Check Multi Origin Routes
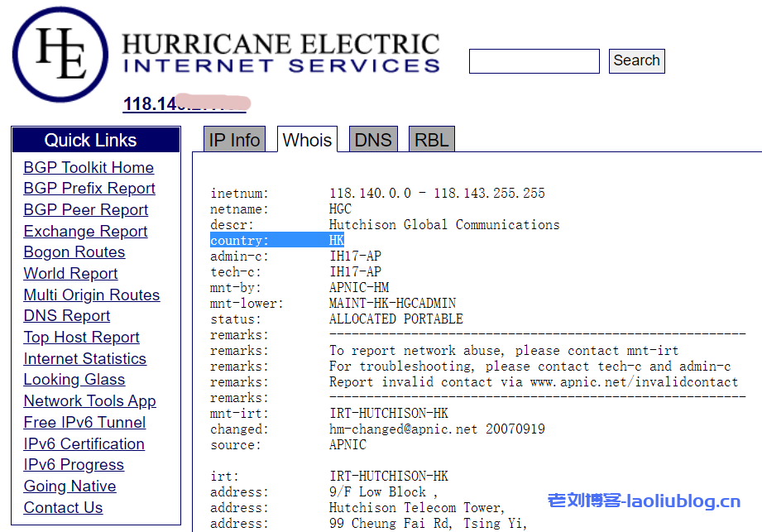762x532 pixels. click(92, 295)
